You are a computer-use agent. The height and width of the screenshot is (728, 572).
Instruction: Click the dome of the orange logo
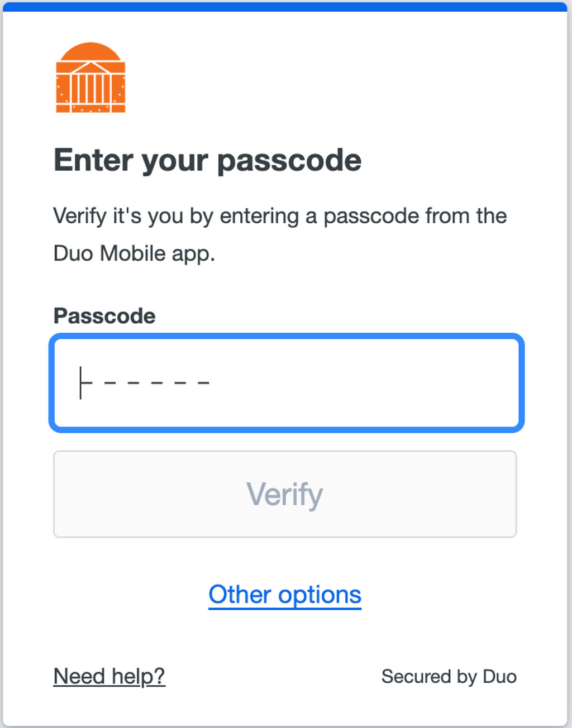pyautogui.click(x=90, y=52)
